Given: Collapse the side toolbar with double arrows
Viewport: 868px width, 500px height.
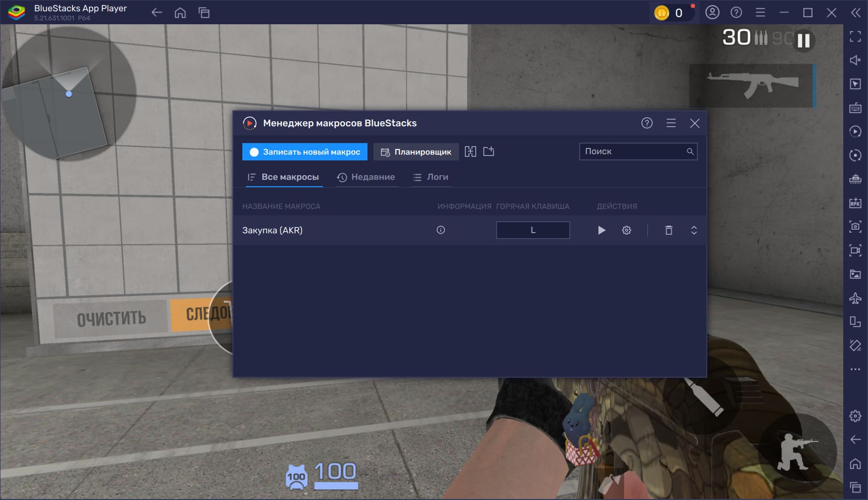Looking at the screenshot, I should pos(856,12).
